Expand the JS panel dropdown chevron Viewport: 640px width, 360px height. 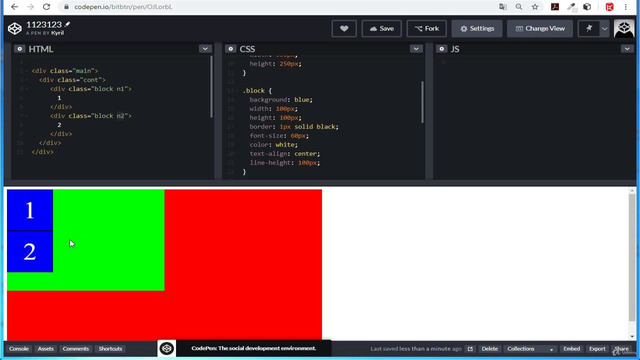click(627, 49)
